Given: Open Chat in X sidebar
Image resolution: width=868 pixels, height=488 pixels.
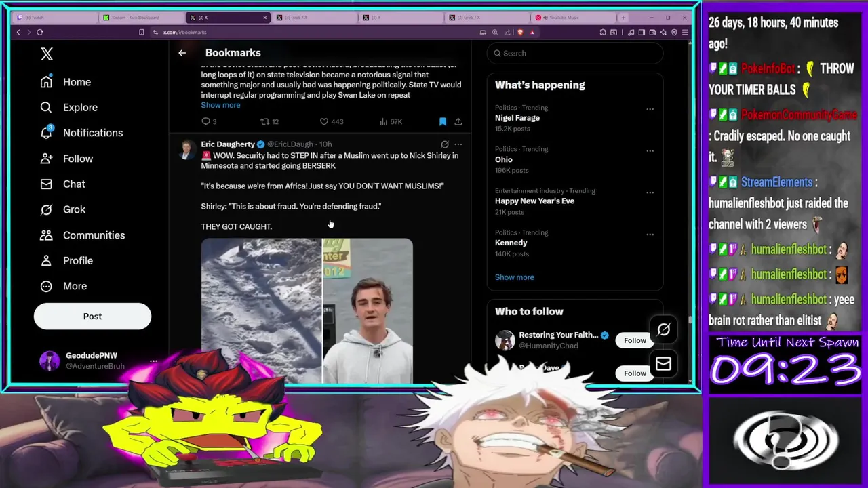Looking at the screenshot, I should point(62,184).
